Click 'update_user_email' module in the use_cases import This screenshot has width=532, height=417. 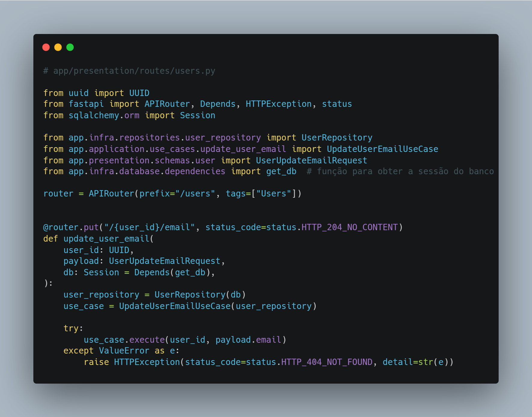243,149
